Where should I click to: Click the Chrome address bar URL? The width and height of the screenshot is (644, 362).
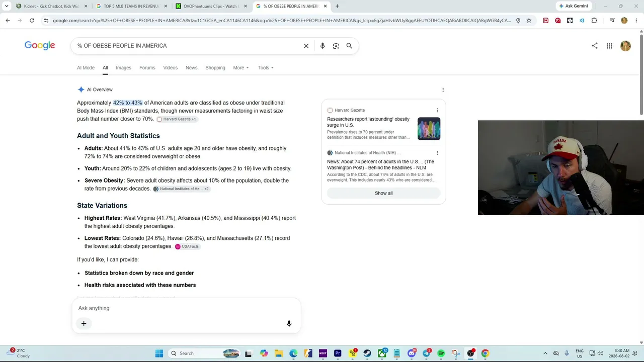[x=282, y=21]
